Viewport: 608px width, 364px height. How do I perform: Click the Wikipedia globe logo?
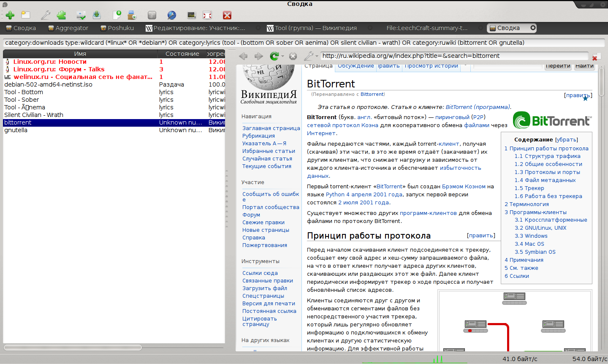click(x=269, y=77)
